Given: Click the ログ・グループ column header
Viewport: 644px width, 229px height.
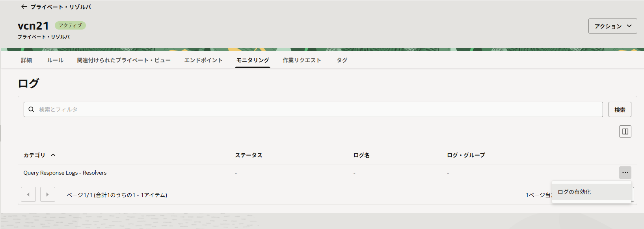Looking at the screenshot, I should [x=466, y=155].
